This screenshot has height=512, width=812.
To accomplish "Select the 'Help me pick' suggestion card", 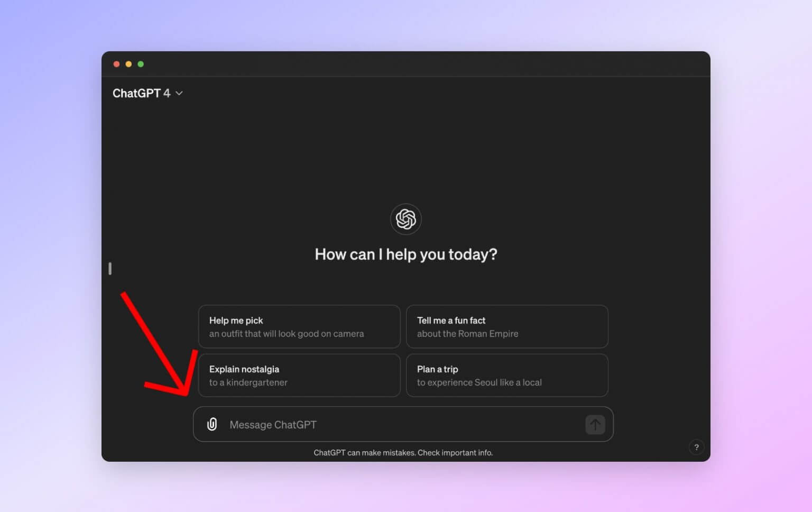I will click(299, 326).
